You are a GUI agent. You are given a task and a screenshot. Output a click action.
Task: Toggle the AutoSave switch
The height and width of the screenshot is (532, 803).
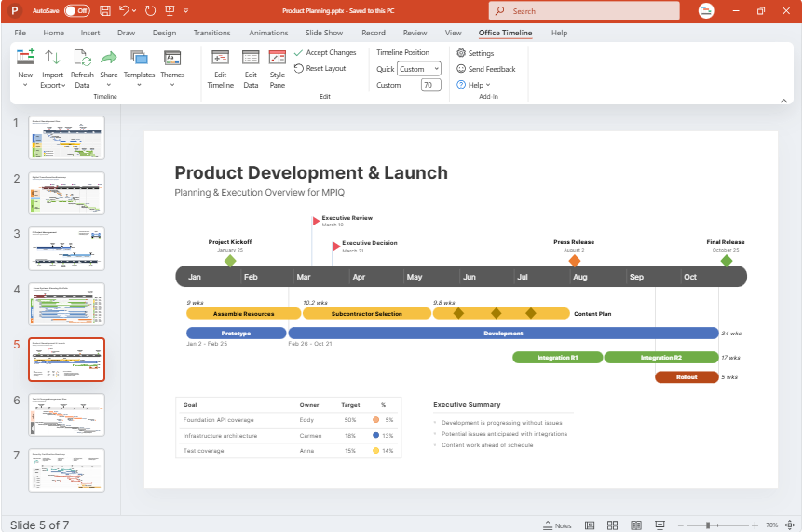click(76, 11)
